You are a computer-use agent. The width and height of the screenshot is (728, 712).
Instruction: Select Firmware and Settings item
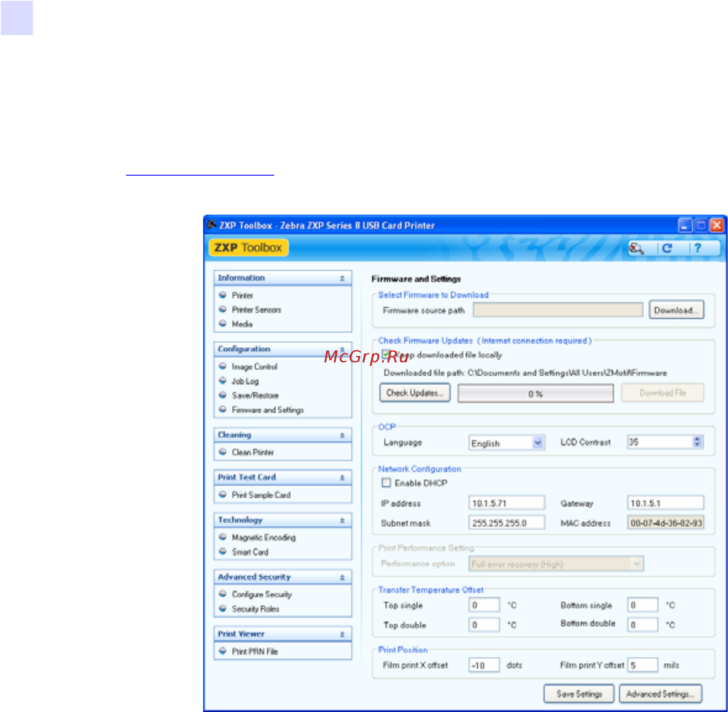tap(268, 410)
